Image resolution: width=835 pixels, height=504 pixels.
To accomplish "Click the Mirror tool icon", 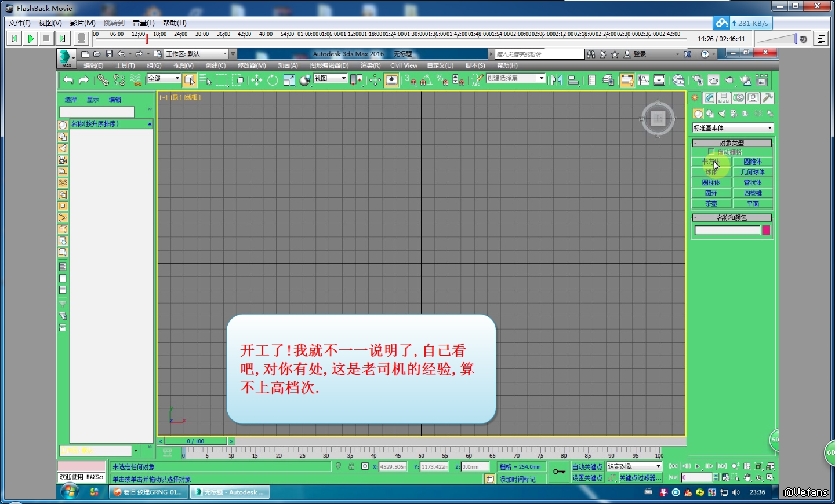I will point(557,81).
